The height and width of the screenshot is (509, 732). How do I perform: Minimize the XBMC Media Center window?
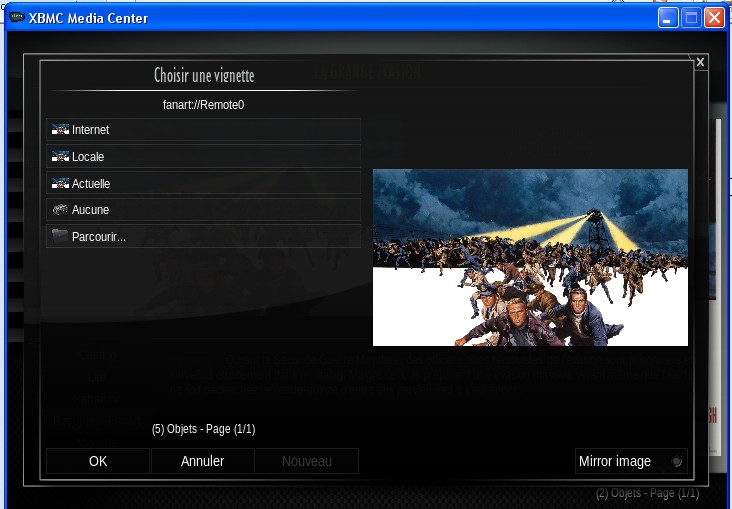click(668, 18)
